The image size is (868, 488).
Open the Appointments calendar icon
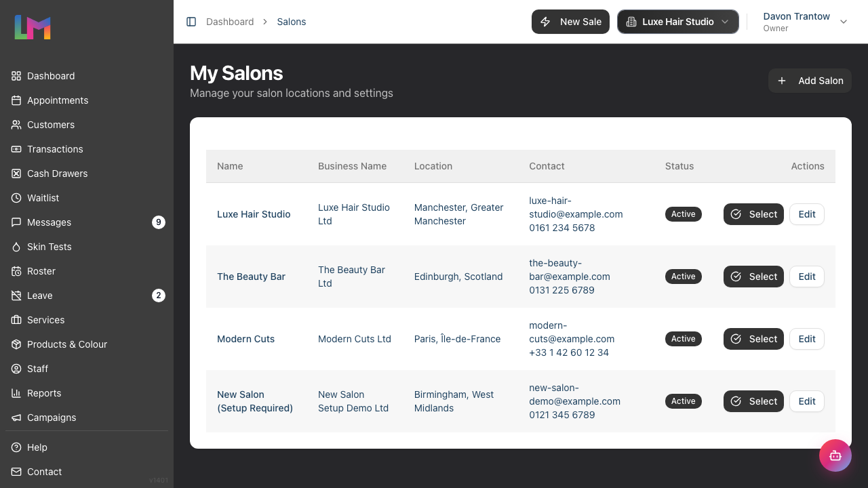coord(16,100)
